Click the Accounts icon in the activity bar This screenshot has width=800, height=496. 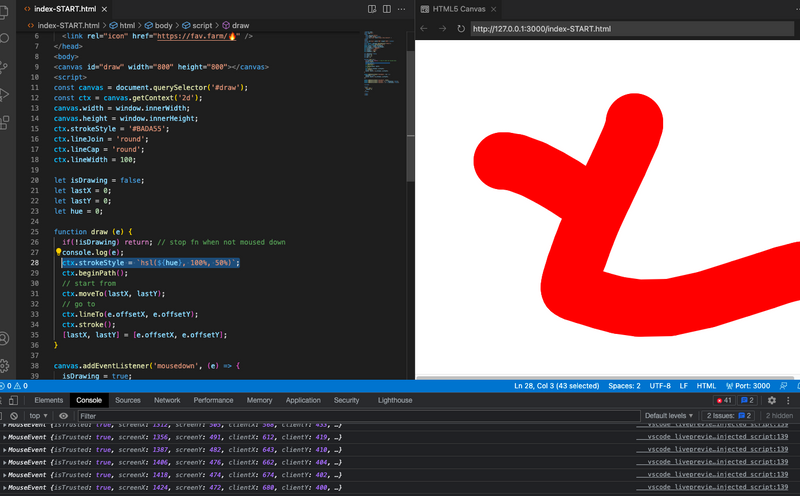pyautogui.click(x=5, y=339)
